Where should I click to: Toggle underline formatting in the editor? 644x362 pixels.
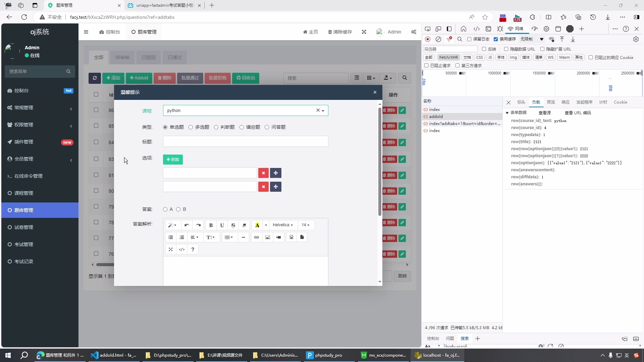pyautogui.click(x=222, y=225)
